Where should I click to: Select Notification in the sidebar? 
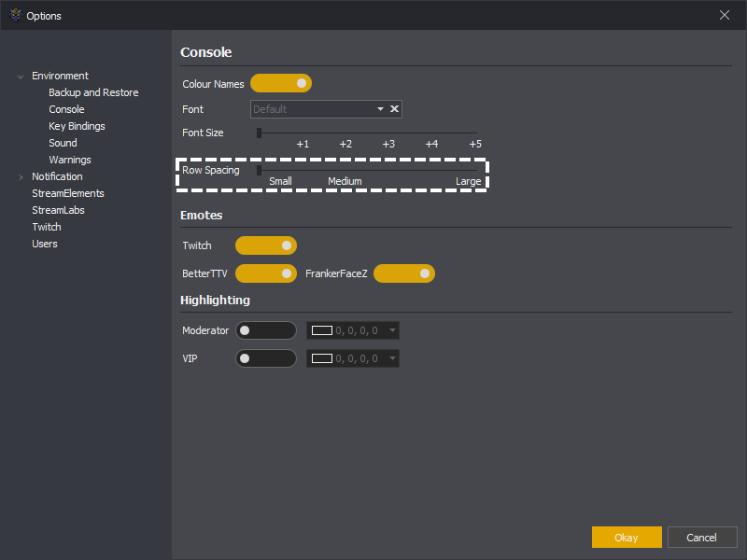(57, 176)
